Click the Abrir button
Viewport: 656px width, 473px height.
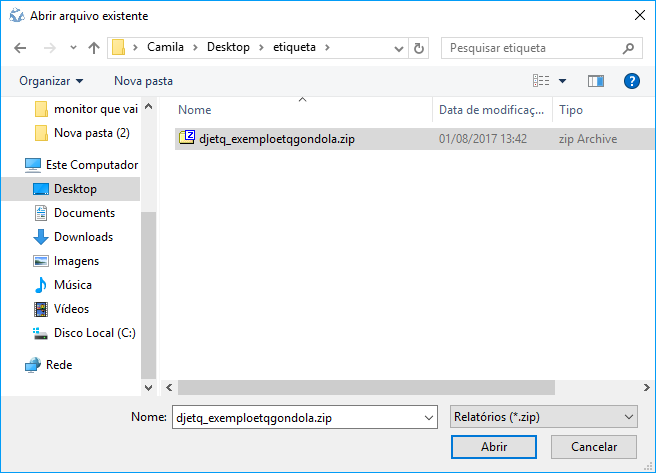(494, 447)
